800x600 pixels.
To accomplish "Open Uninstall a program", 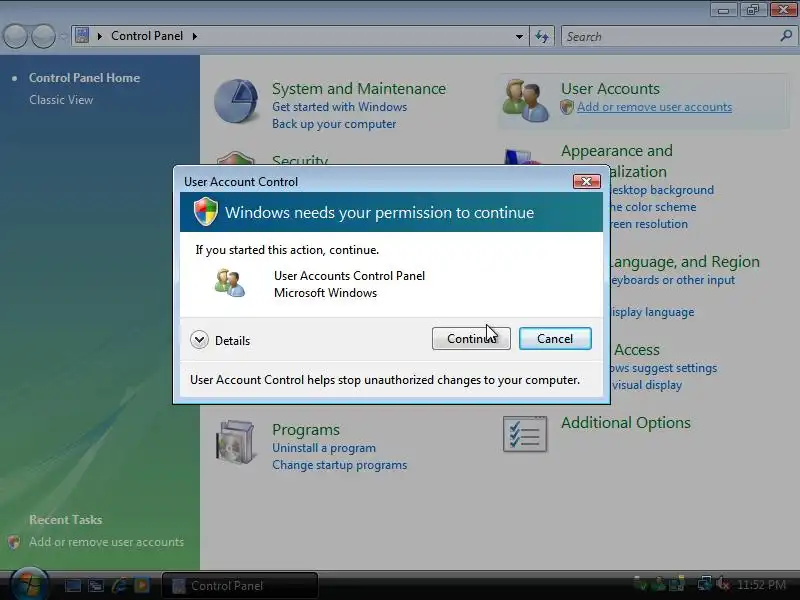I will coord(323,447).
